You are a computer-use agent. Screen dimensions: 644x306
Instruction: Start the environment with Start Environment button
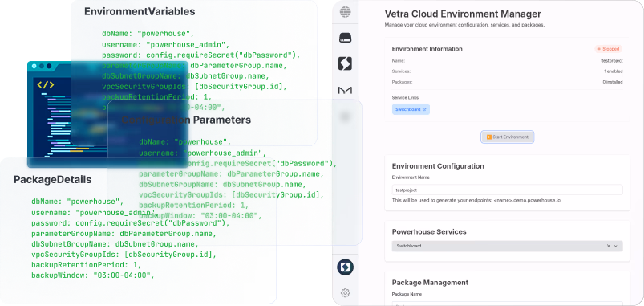pos(507,137)
